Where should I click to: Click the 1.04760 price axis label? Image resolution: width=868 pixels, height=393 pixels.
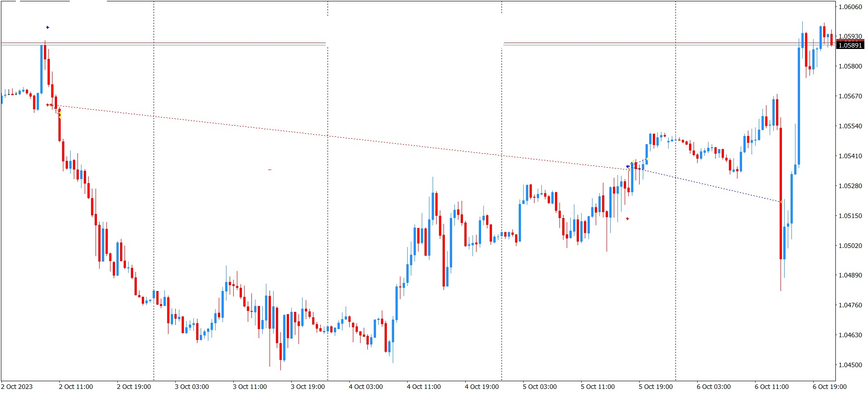(x=850, y=305)
